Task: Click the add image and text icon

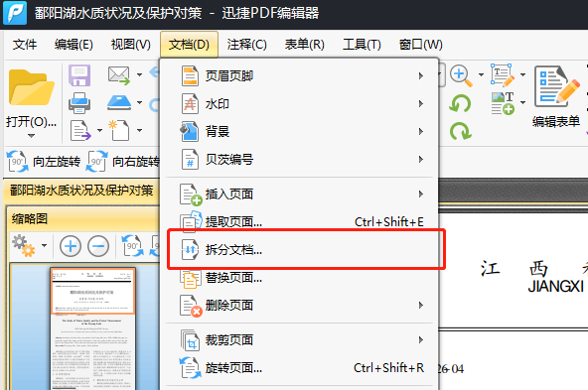Action: pos(503,103)
